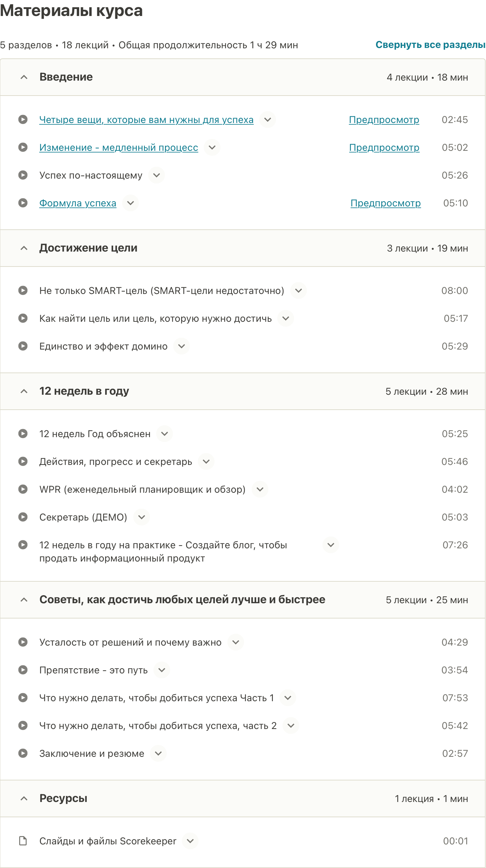The image size is (486, 868).
Task: Expand details for 'Усталость от решений' lecture
Action: click(x=236, y=642)
